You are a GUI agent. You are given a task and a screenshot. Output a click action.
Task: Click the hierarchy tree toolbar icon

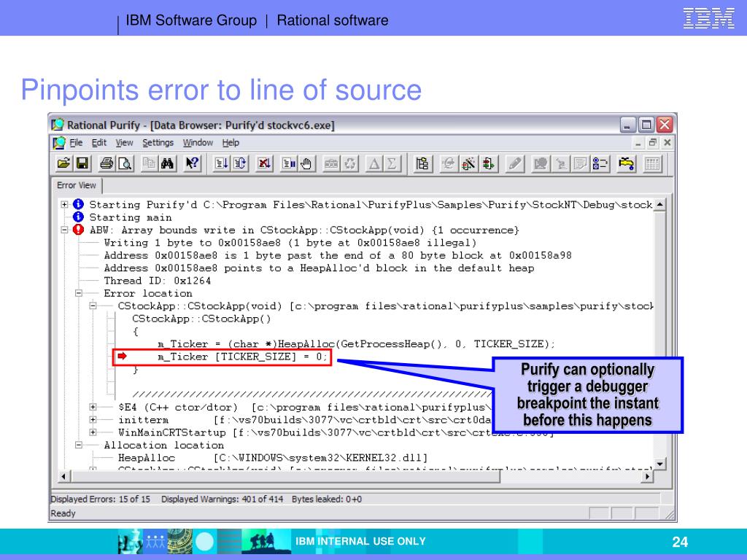[422, 164]
